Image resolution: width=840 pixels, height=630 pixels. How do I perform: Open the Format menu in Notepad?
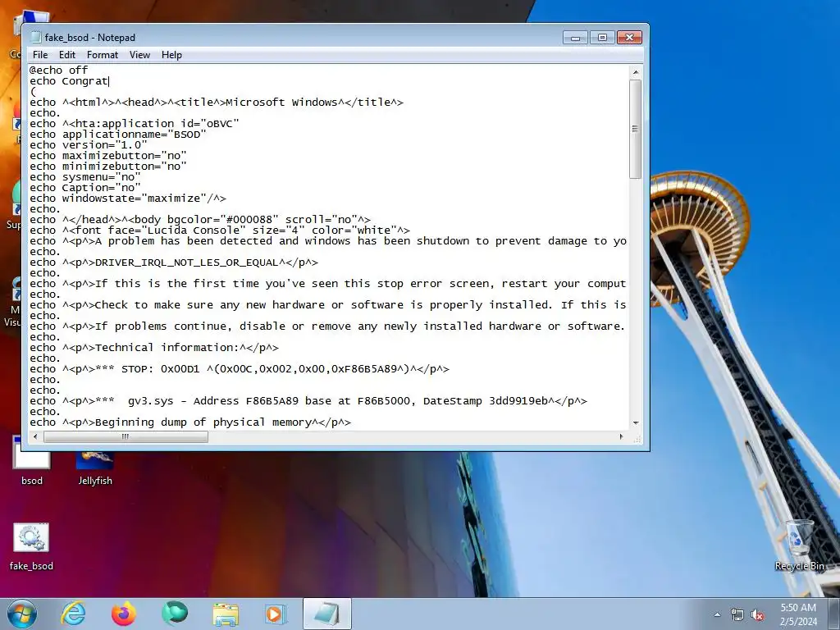coord(103,55)
